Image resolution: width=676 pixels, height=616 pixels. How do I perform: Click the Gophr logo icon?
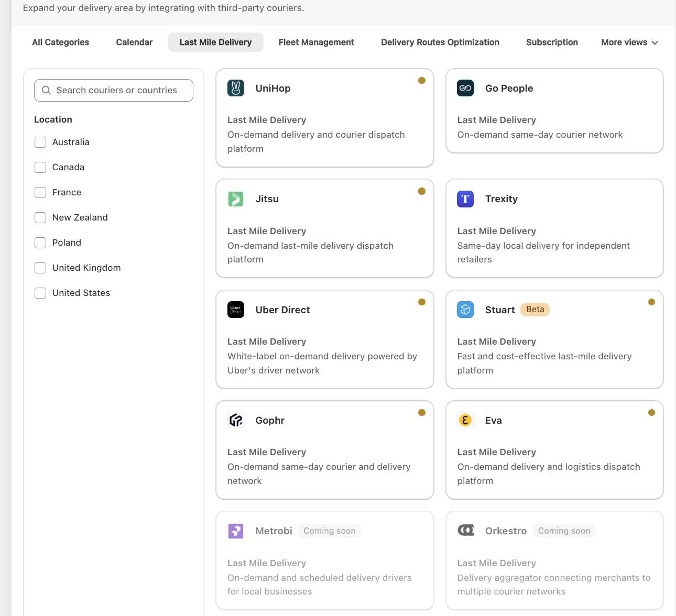tap(236, 420)
